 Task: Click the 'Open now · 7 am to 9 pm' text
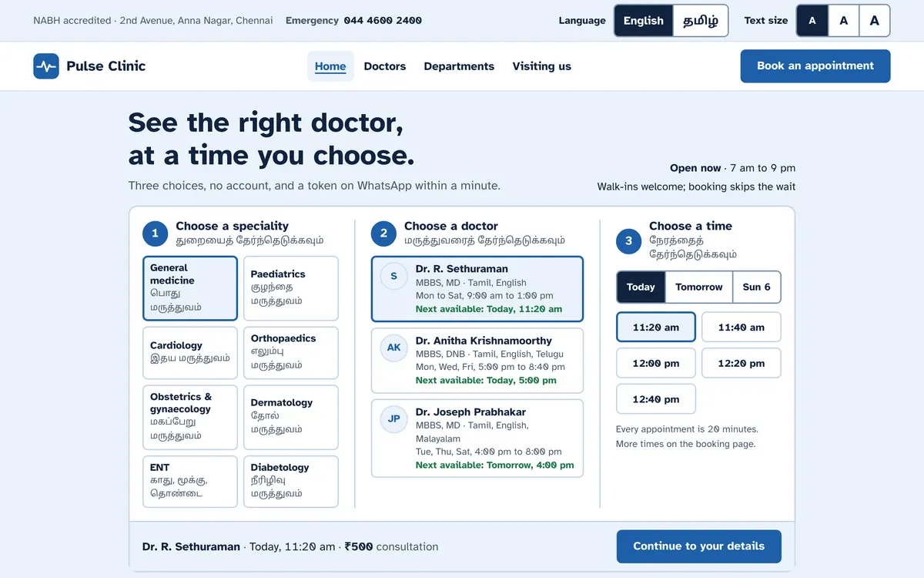click(732, 168)
